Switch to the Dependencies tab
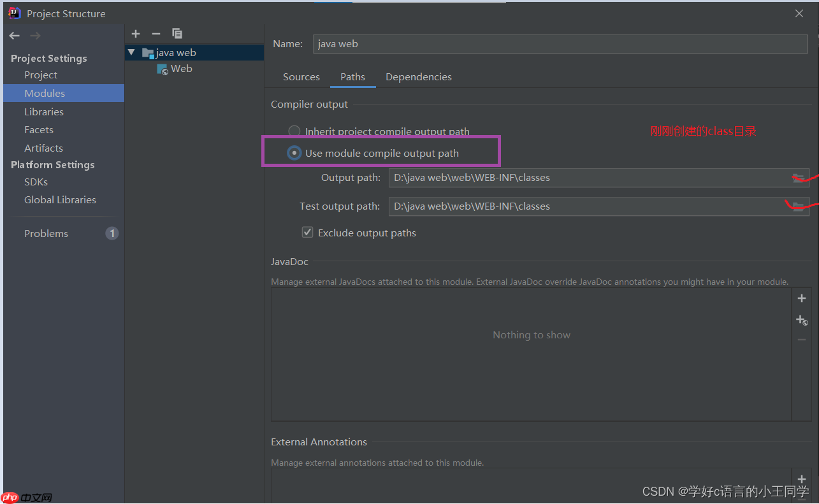 coord(419,76)
